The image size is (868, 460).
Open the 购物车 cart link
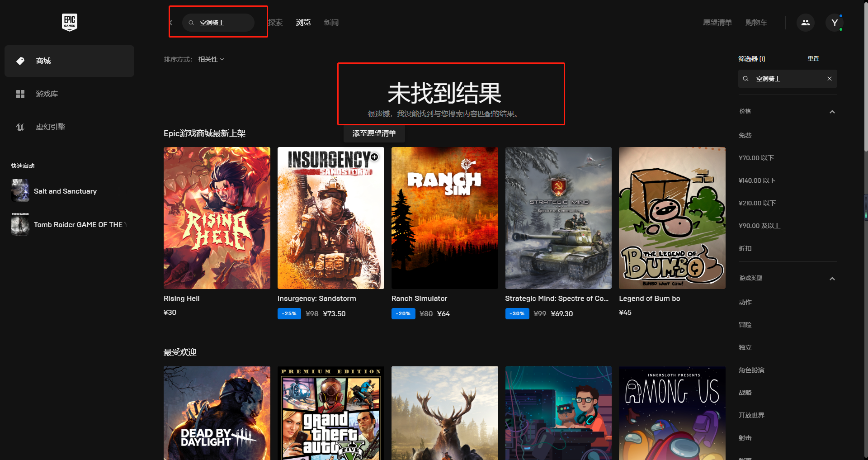pos(756,23)
